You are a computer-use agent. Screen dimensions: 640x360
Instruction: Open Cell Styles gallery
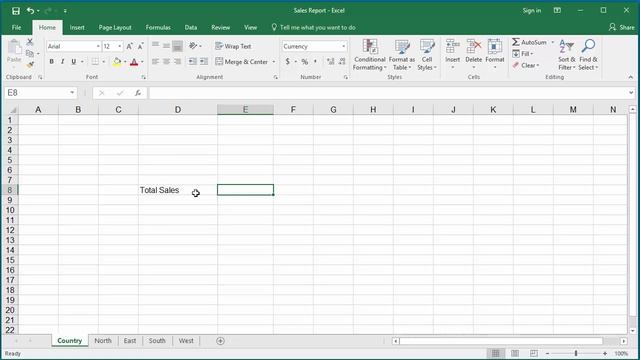[427, 55]
